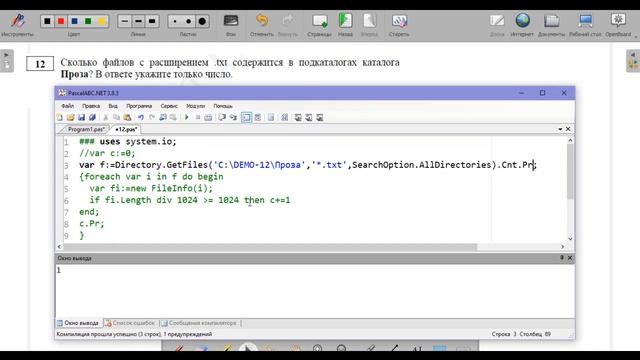Click the Стереть erase page icon
Viewport: 640px width, 360px height.
click(x=399, y=20)
